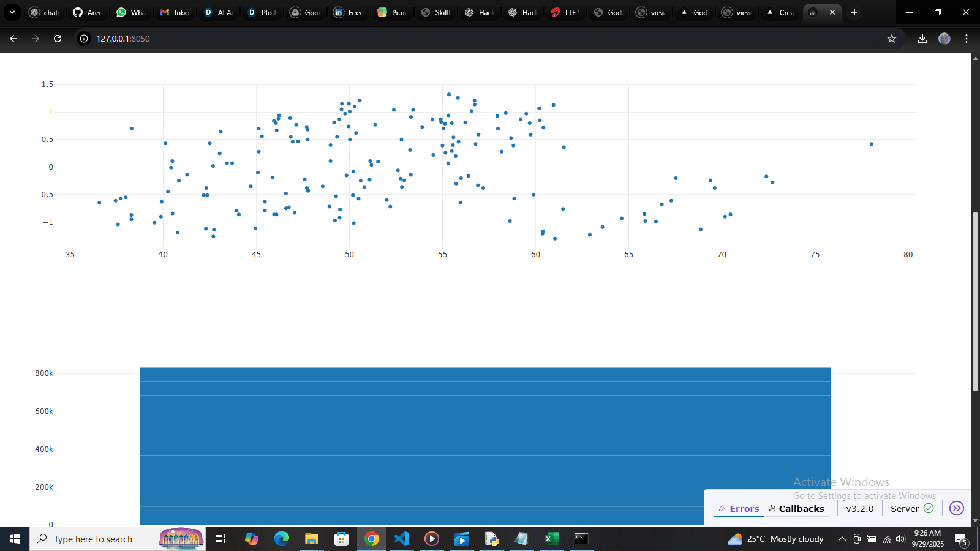Switch to the 'Skill' tab

click(x=435, y=12)
